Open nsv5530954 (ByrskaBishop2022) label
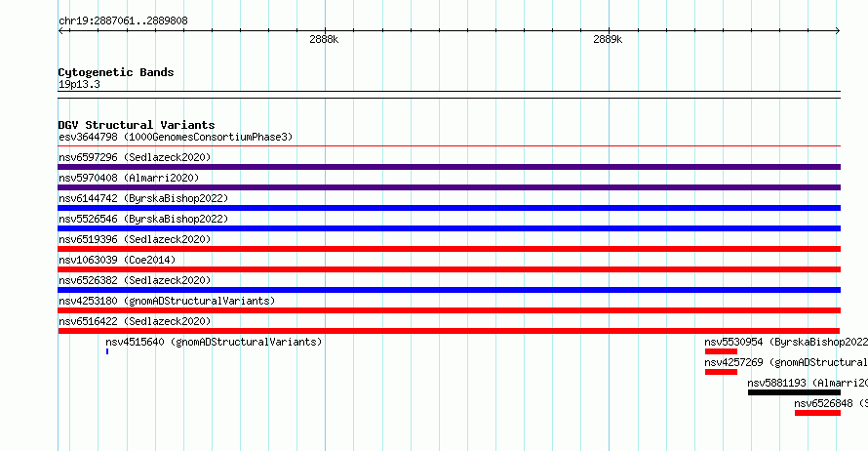868x451 pixels. click(x=786, y=342)
